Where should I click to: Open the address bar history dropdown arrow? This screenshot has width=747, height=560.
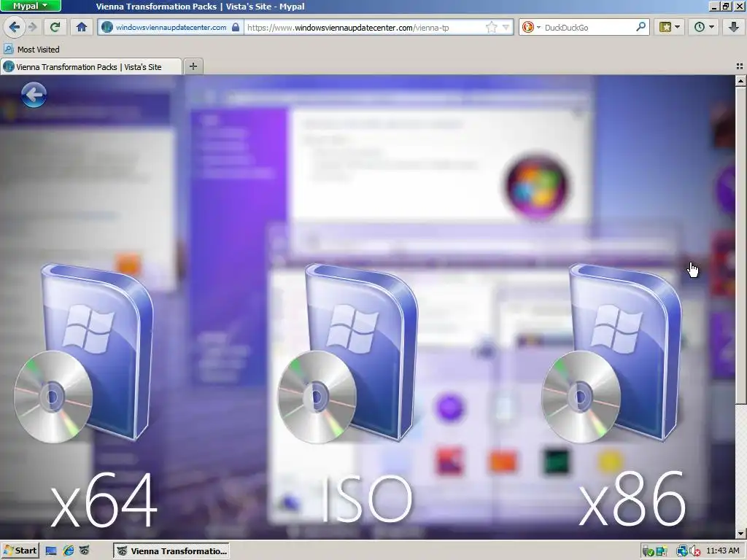506,27
